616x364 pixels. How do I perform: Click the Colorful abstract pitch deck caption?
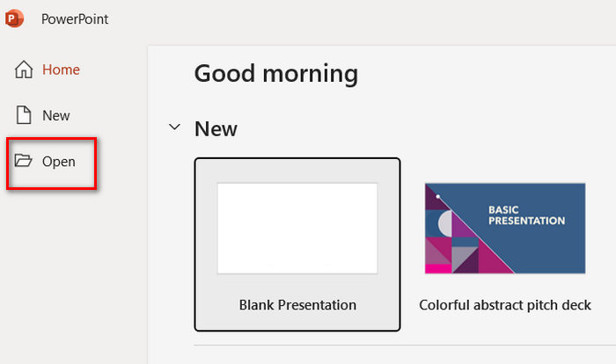coord(504,305)
